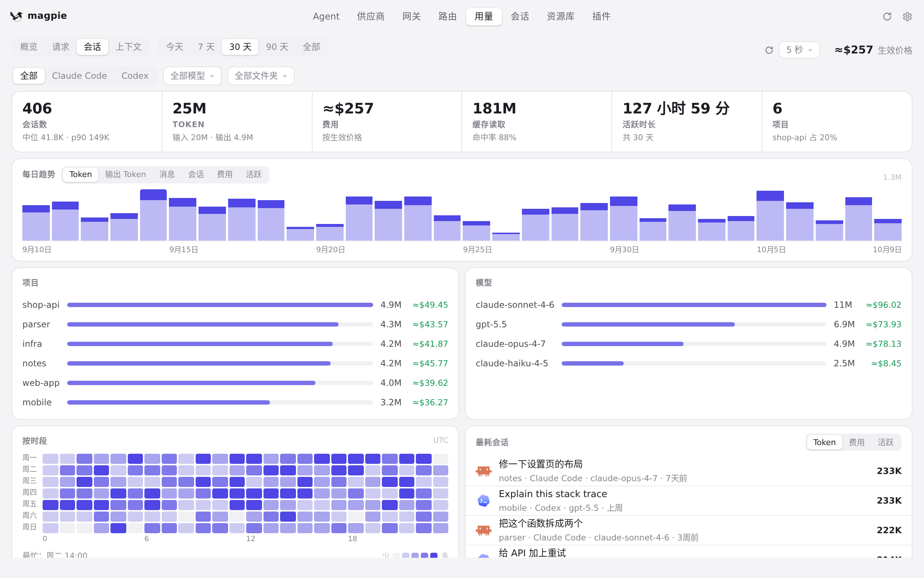Select the 请求 sub-tab
Viewport: 924px width, 578px height.
click(x=61, y=47)
